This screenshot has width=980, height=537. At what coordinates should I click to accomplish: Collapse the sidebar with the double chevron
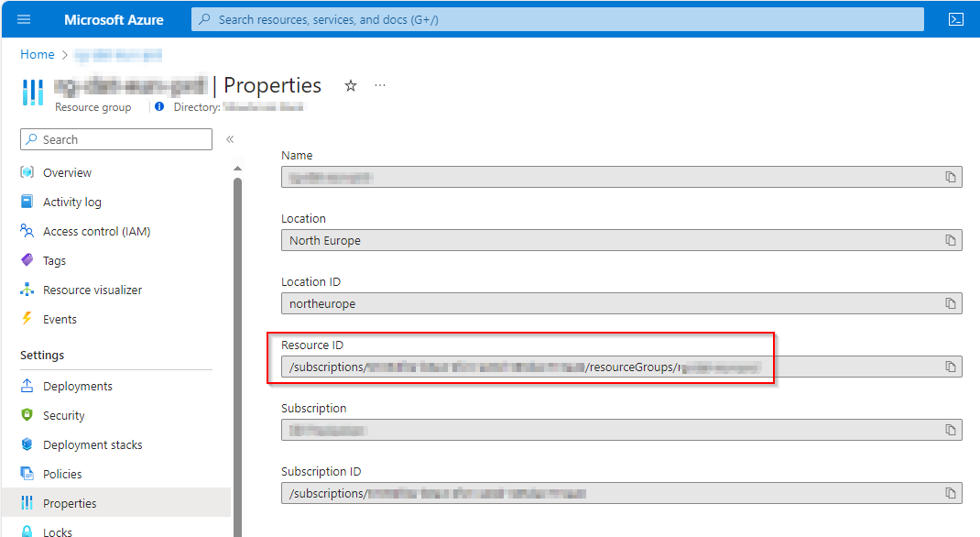pyautogui.click(x=230, y=139)
